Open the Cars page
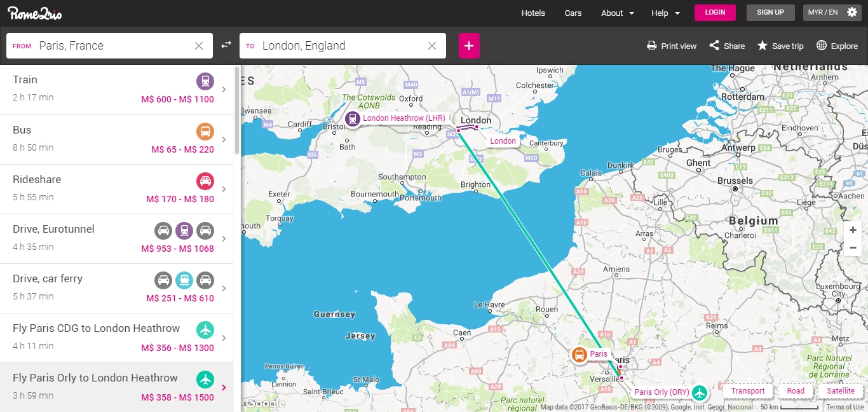The width and height of the screenshot is (868, 412). [x=573, y=13]
